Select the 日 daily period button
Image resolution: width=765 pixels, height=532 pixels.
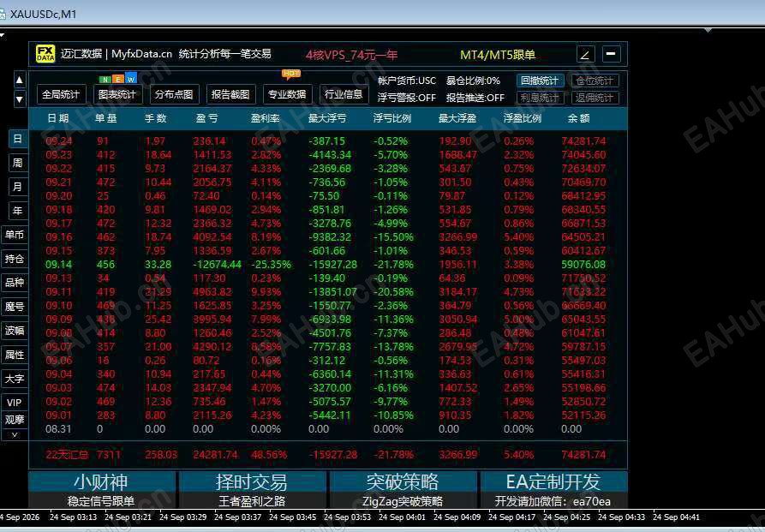pyautogui.click(x=18, y=139)
